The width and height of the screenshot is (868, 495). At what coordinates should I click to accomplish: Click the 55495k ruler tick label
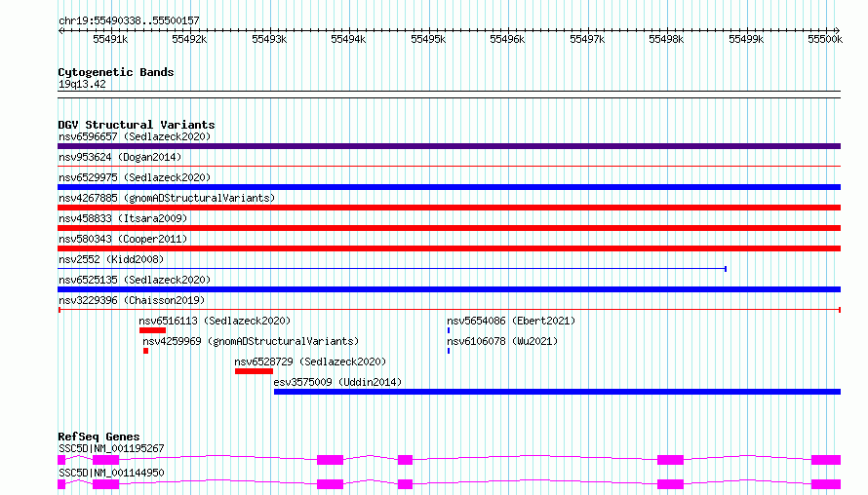pos(428,39)
